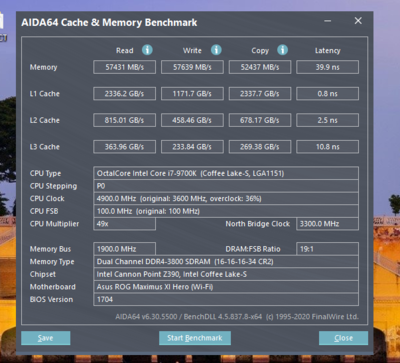
Task: Click the Start Benchmark button
Action: pos(195,338)
